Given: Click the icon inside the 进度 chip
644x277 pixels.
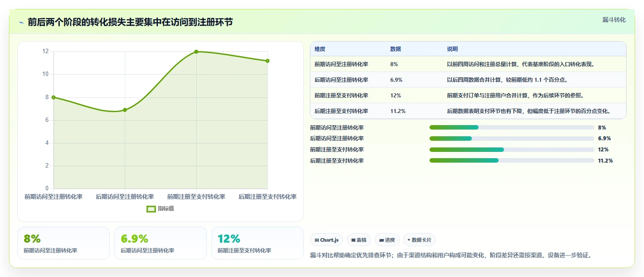Looking at the screenshot, I should (x=381, y=240).
